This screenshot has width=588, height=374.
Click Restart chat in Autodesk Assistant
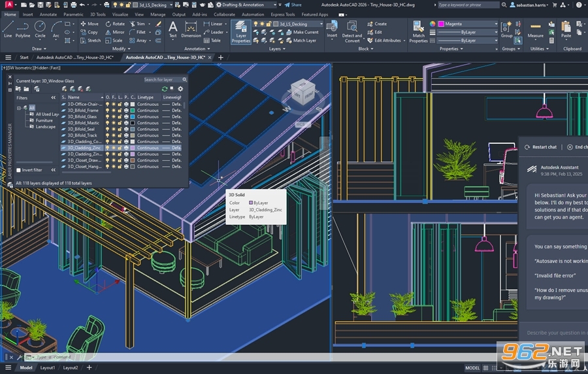pos(540,147)
